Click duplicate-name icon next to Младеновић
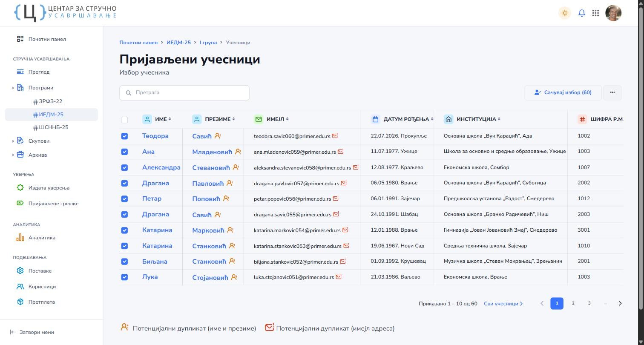The image size is (644, 345). (238, 152)
